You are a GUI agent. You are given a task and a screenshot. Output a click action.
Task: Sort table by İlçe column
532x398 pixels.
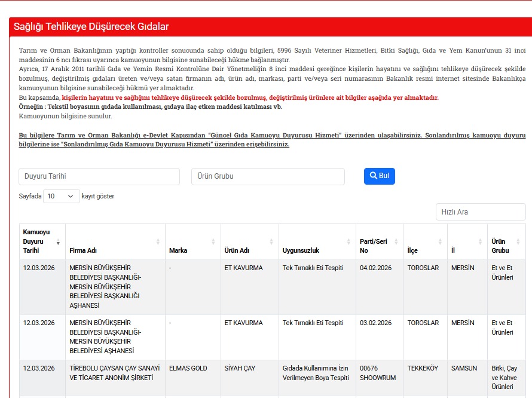(x=425, y=241)
